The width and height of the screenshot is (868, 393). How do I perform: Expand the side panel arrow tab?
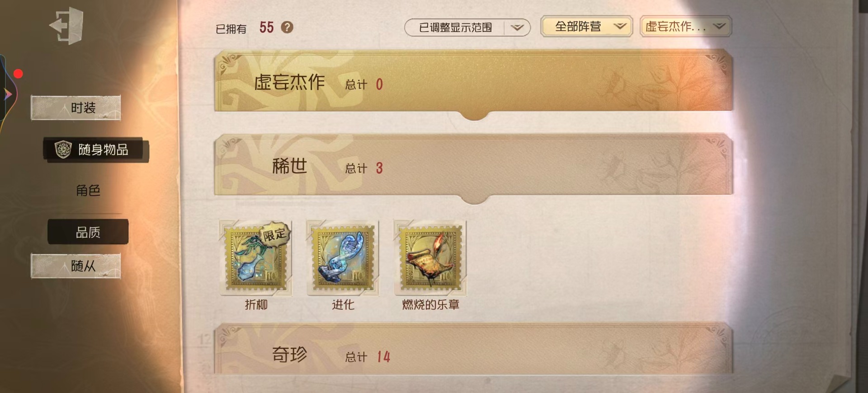(7, 94)
